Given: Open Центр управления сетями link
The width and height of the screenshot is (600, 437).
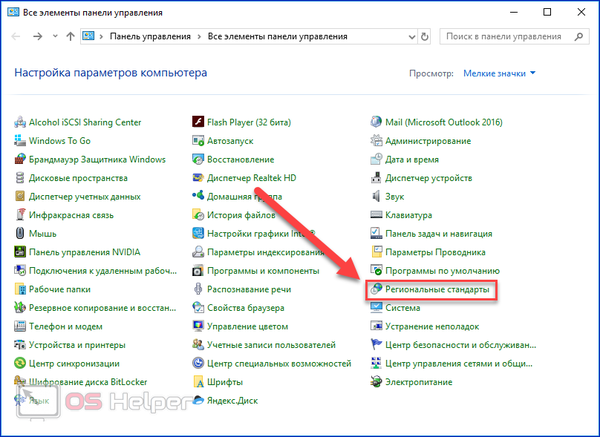Looking at the screenshot, I should tap(458, 364).
